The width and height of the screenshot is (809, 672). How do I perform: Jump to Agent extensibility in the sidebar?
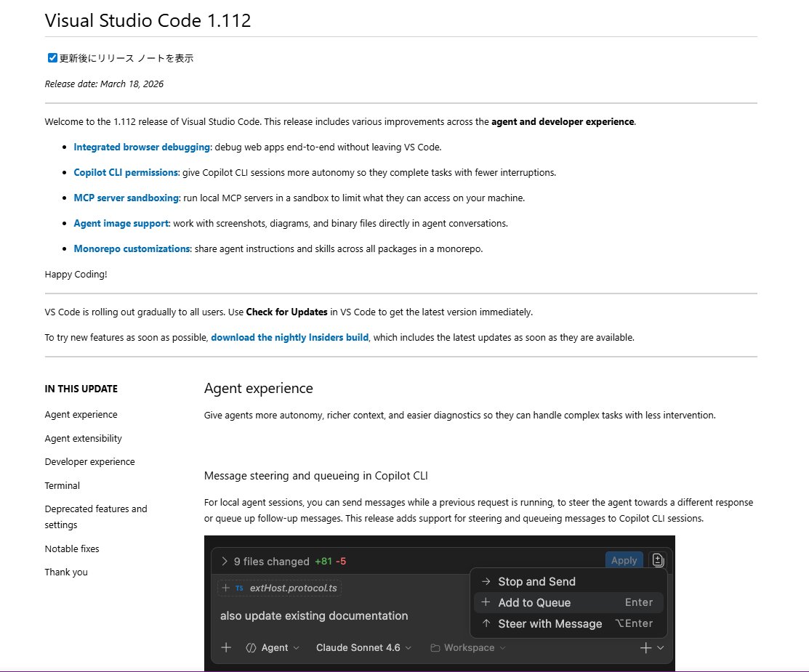click(83, 438)
